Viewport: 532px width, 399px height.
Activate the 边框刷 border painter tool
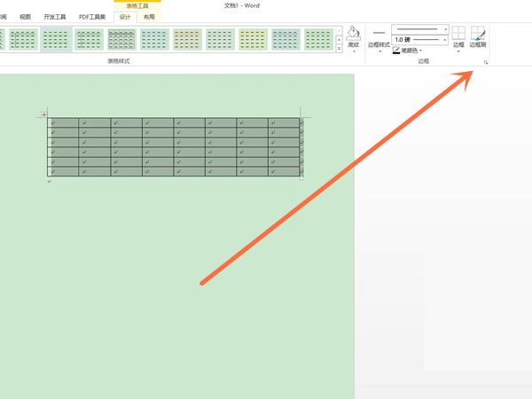478,36
